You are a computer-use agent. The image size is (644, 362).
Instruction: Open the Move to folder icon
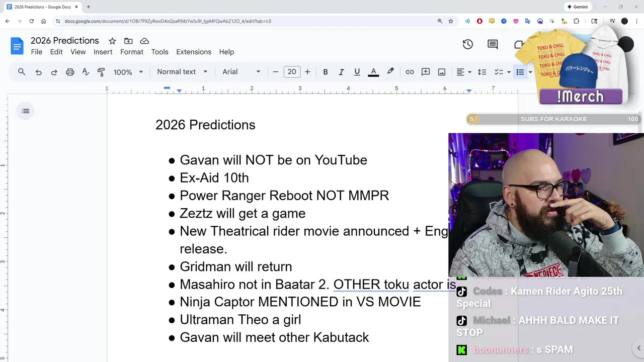coord(128,41)
